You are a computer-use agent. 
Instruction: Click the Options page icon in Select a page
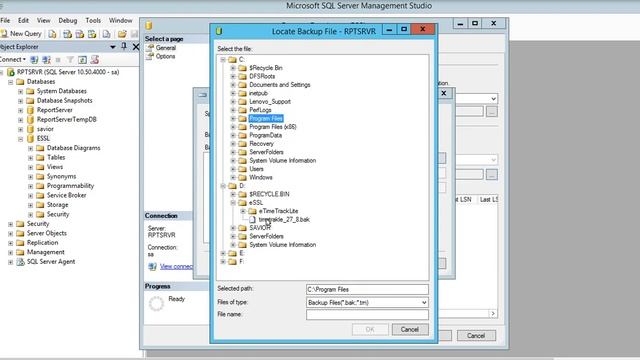[150, 56]
